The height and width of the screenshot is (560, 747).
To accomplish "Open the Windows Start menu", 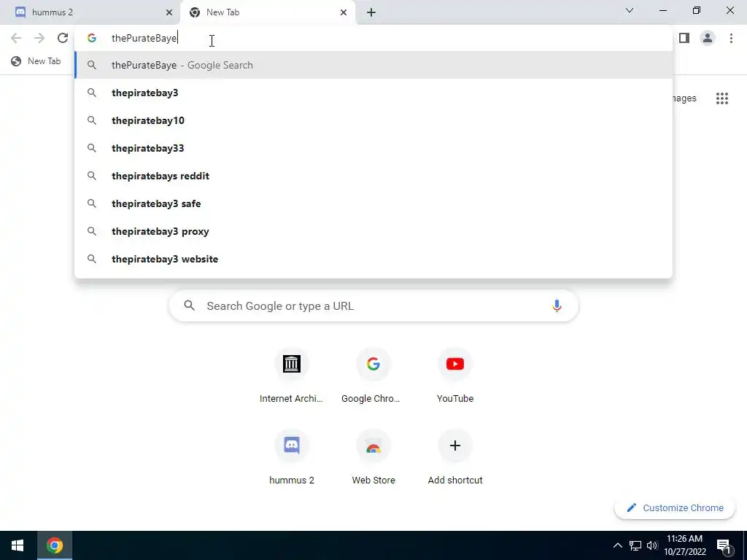I will tap(18, 545).
